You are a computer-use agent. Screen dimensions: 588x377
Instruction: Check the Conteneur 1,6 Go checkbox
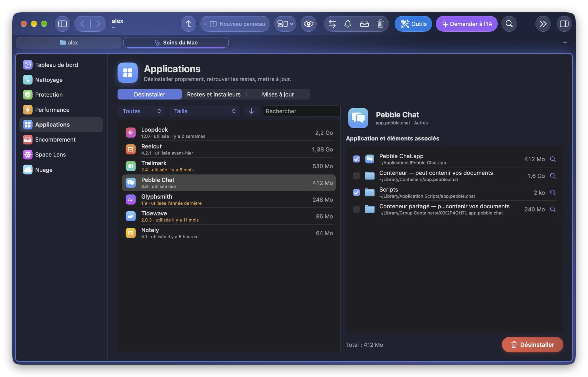[356, 176]
